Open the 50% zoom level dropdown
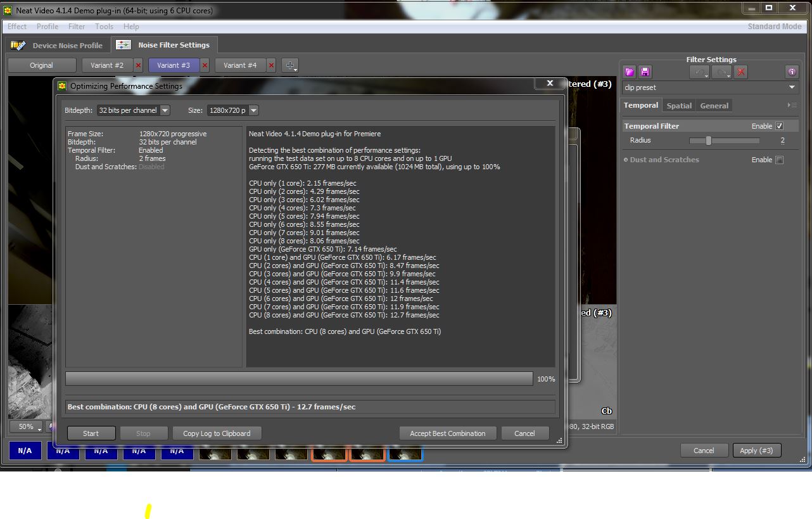 point(26,426)
